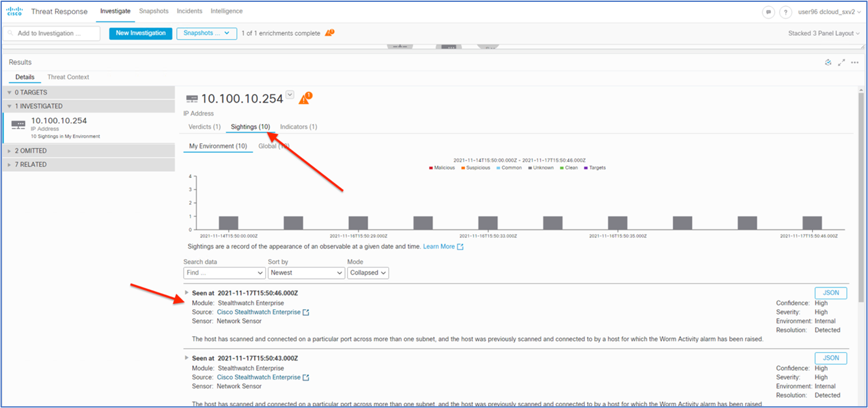Click the Threat Response product title
The image size is (868, 408).
click(59, 11)
